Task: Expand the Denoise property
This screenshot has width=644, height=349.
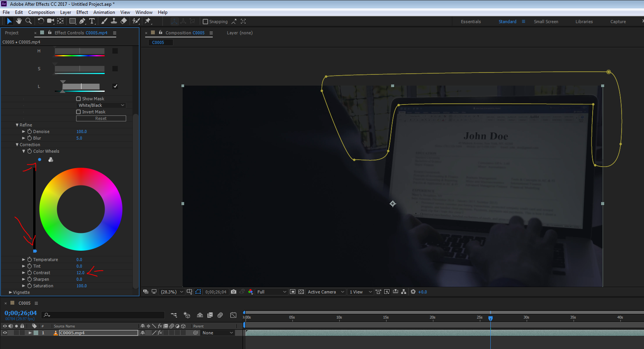Action: tap(24, 132)
